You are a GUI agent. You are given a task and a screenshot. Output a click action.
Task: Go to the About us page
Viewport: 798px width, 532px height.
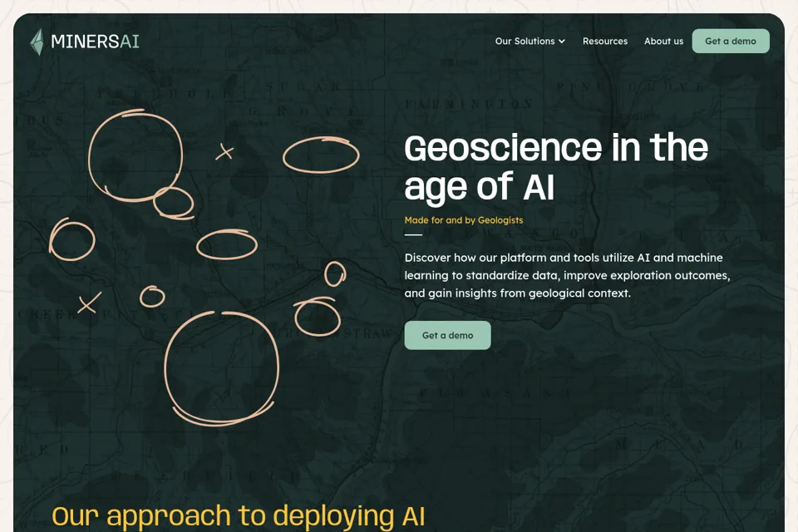[663, 42]
